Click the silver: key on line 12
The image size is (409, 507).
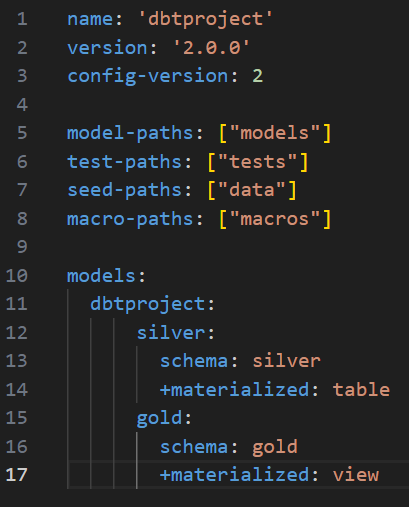tap(176, 333)
